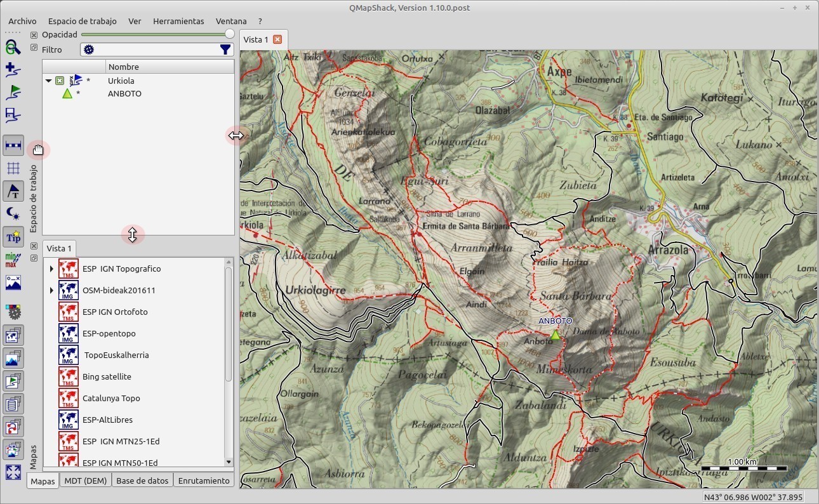
Task: Select TopoEuskalherria map
Action: 116,355
